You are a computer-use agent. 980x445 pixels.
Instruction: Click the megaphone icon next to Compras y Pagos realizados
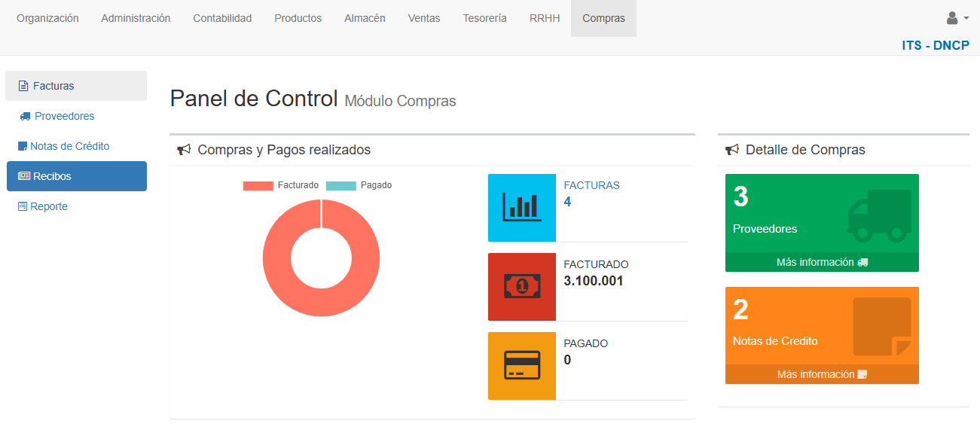tap(184, 150)
